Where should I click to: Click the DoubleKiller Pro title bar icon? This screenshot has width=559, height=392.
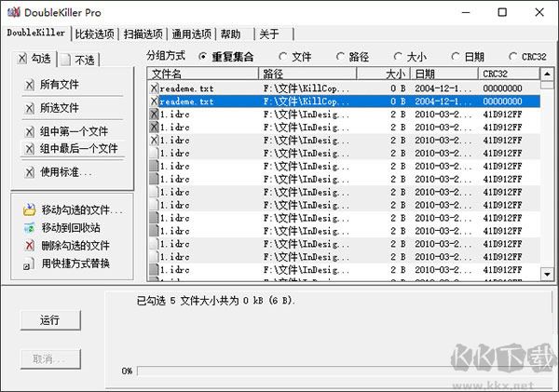[x=14, y=12]
